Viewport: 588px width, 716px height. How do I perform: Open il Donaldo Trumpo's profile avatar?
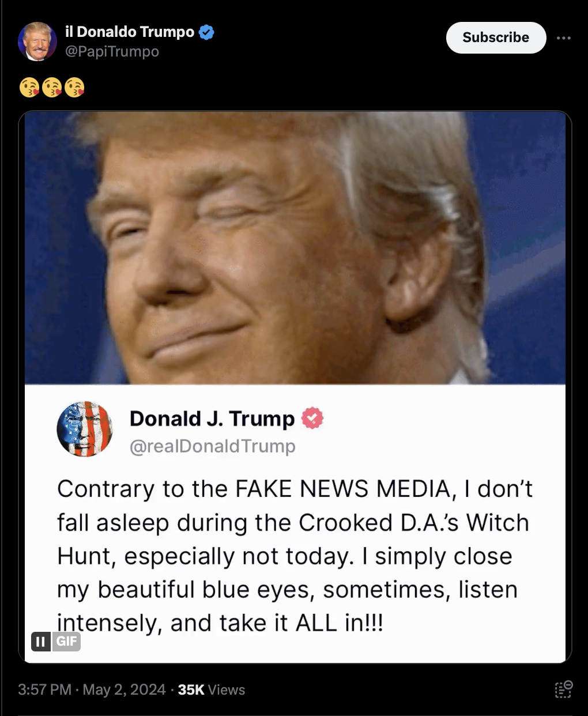coord(37,42)
